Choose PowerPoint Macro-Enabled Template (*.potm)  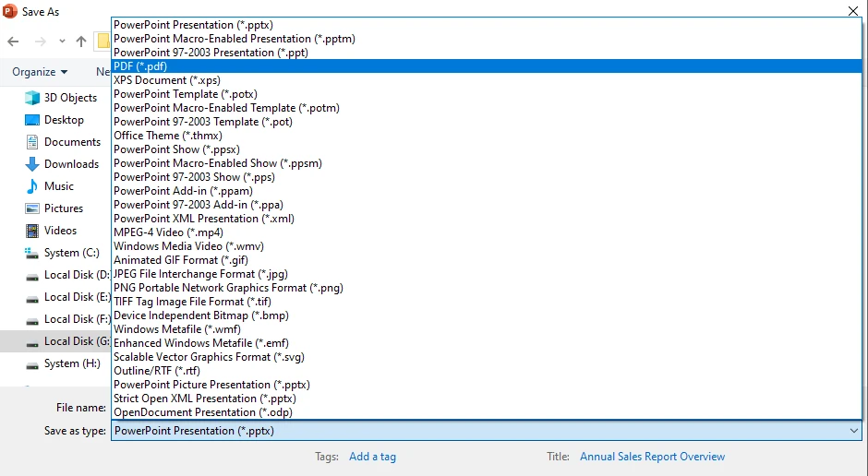point(487,108)
